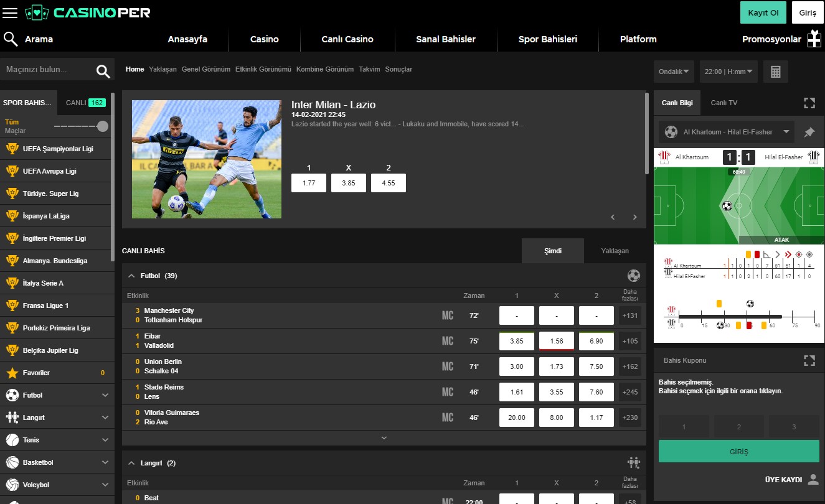Collapse the Langırt live section
Viewport: 825px width, 504px height.
coord(131,463)
